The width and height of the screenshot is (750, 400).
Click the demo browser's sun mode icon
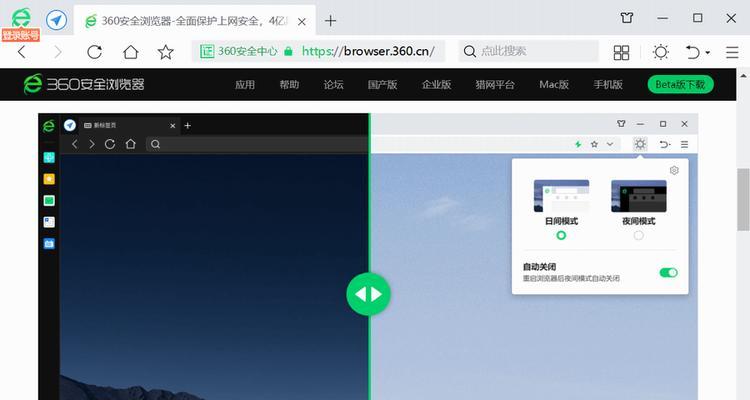(640, 144)
